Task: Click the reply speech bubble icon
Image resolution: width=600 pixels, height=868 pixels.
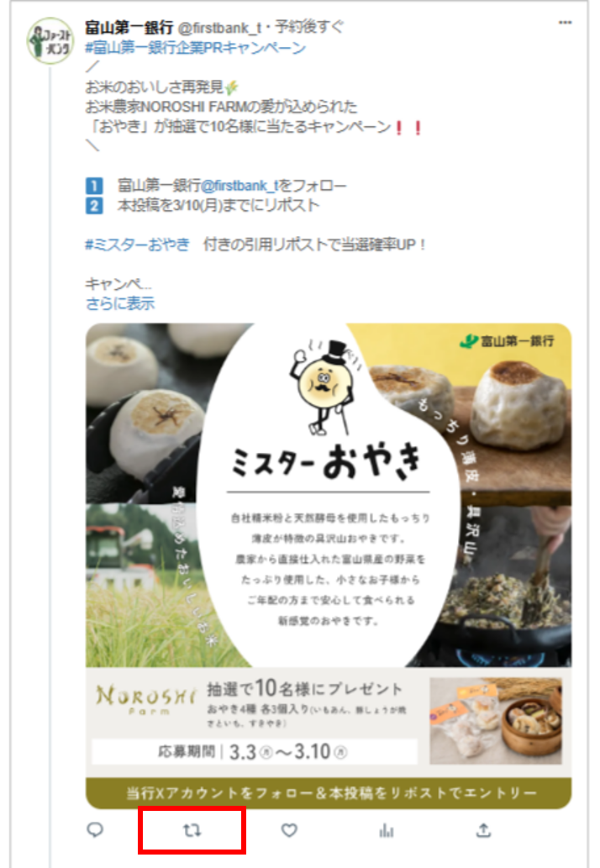Action: [x=95, y=829]
